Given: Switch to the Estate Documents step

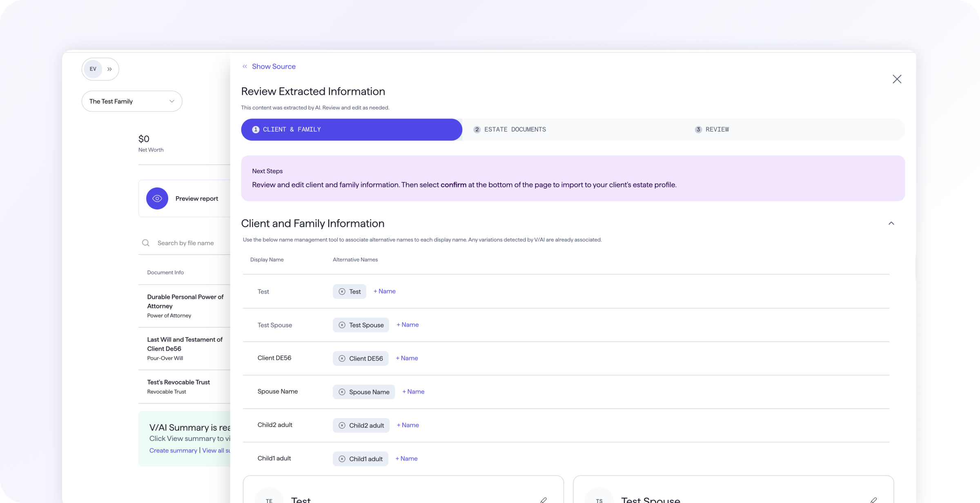Looking at the screenshot, I should [x=514, y=129].
